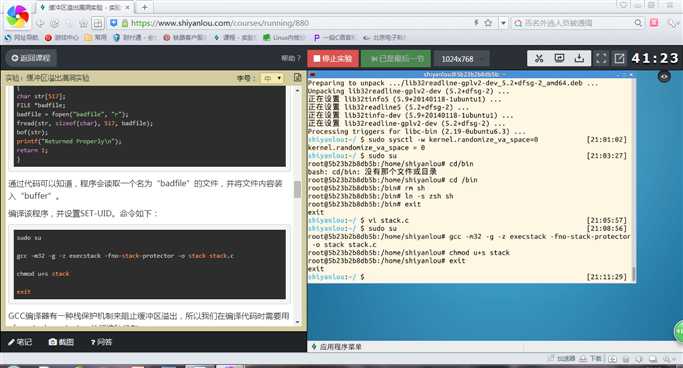
Task: Click the 41:23 countdown timer
Action: click(x=655, y=58)
